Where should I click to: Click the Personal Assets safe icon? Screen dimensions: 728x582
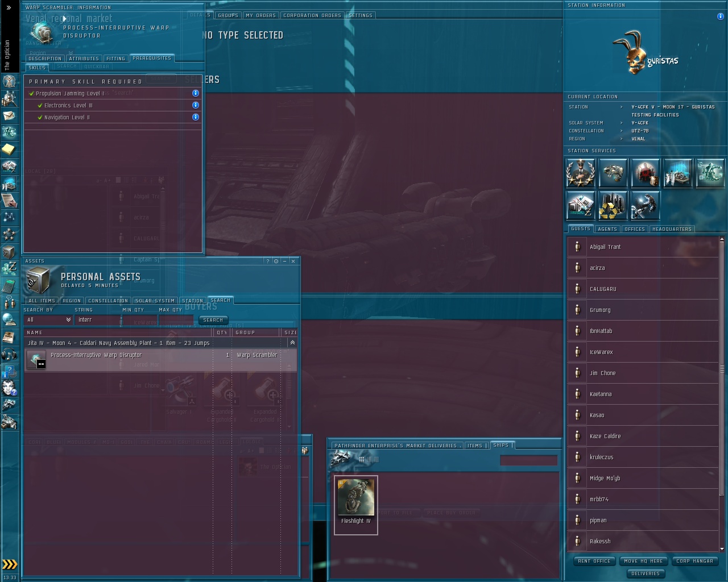coord(39,280)
